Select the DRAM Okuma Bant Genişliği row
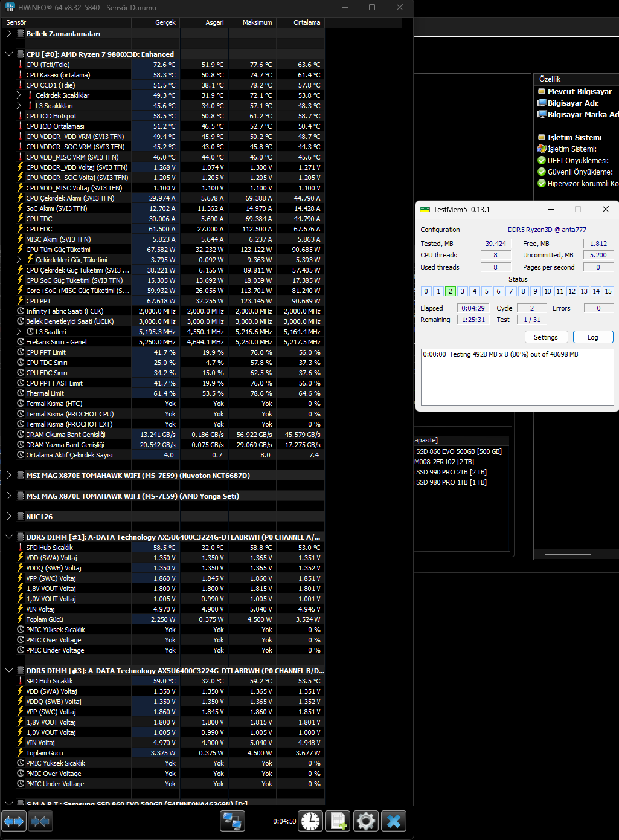Viewport: 619px width, 840px height. (162, 435)
